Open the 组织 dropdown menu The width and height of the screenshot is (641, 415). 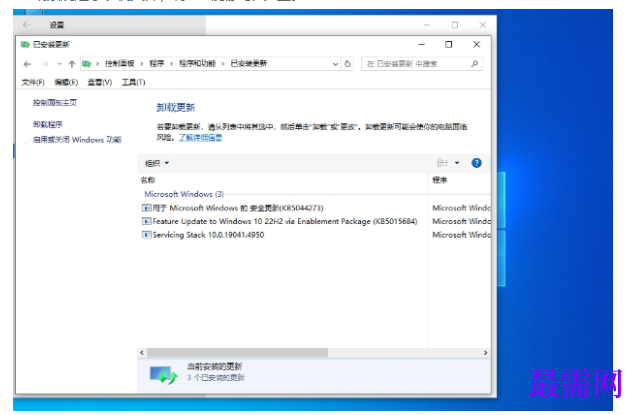pyautogui.click(x=157, y=163)
